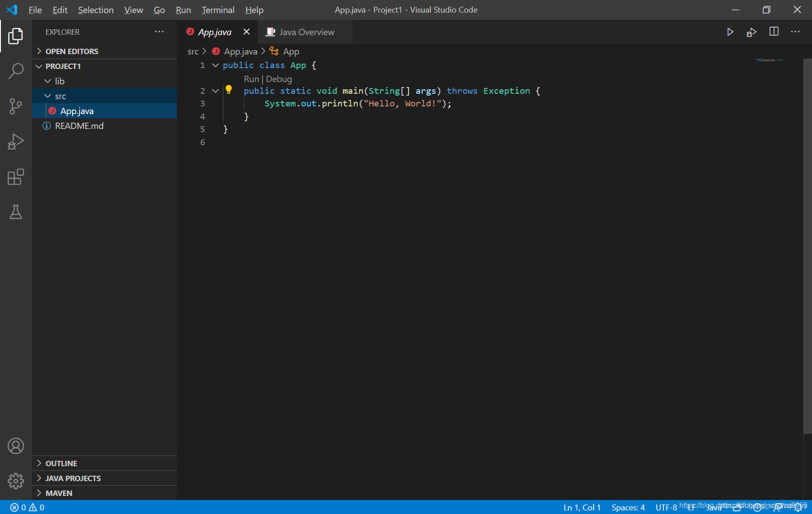Open the Extensions view icon
The width and height of the screenshot is (812, 514).
pyautogui.click(x=16, y=177)
